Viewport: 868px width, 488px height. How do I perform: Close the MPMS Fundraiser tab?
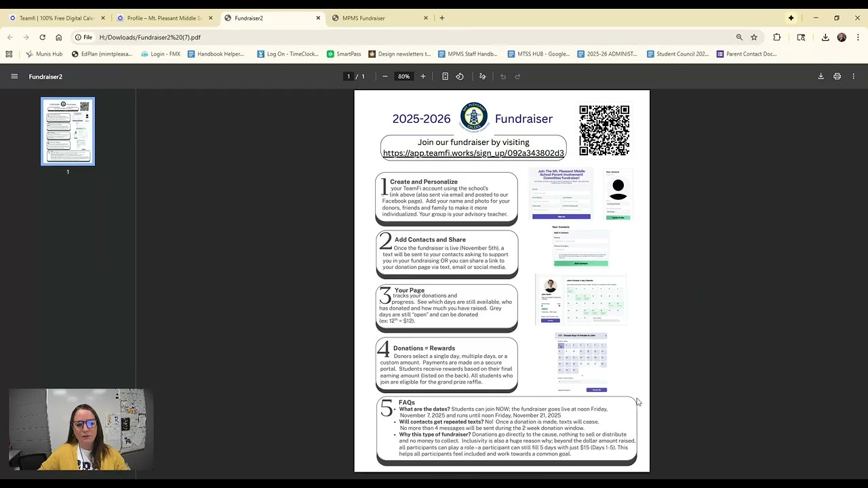[426, 18]
